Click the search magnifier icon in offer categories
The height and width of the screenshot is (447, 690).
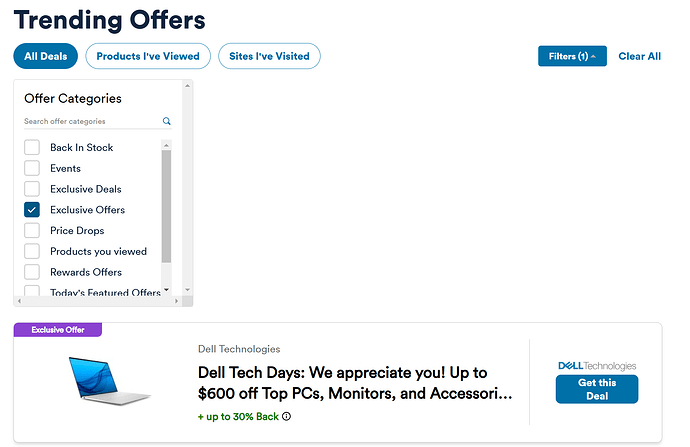pyautogui.click(x=167, y=121)
